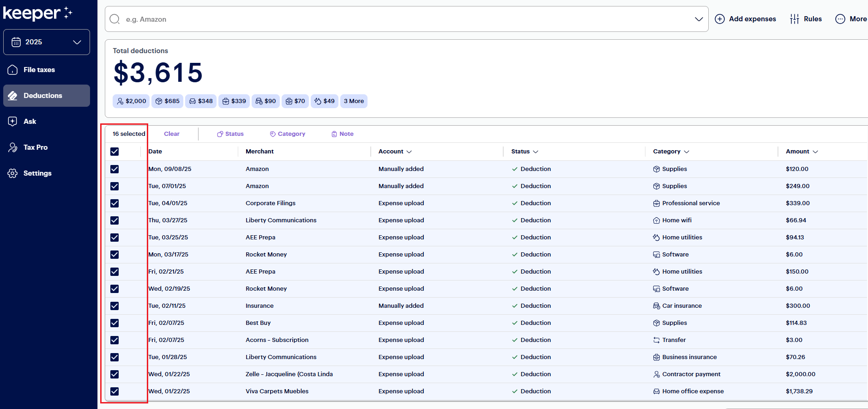Open the Rules sliders icon

point(794,19)
